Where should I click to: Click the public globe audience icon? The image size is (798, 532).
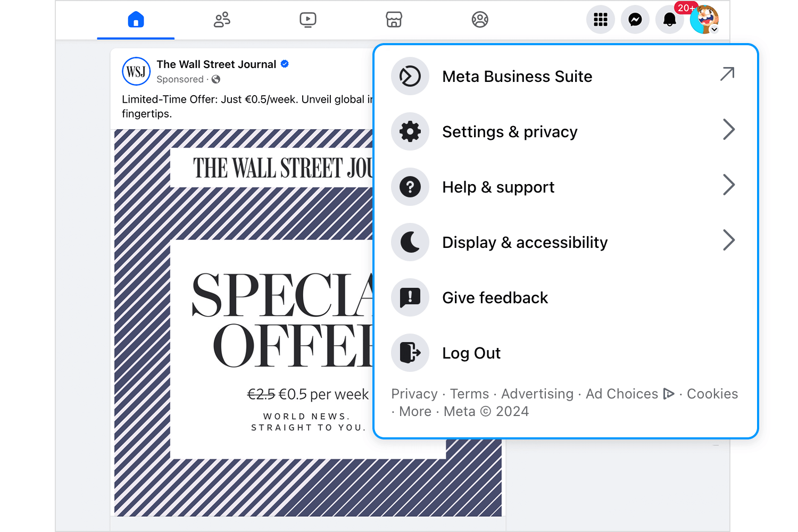click(x=216, y=79)
